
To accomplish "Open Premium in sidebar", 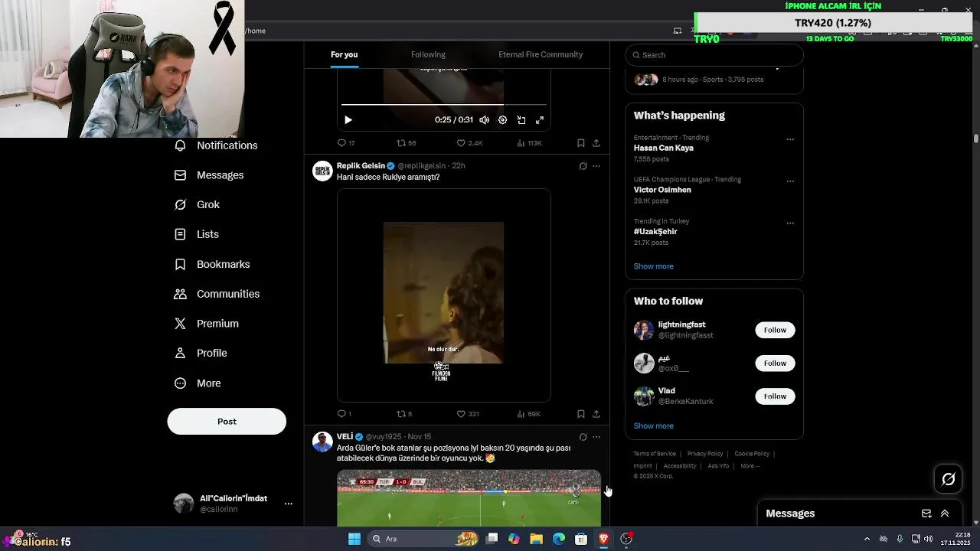I will tap(207, 324).
